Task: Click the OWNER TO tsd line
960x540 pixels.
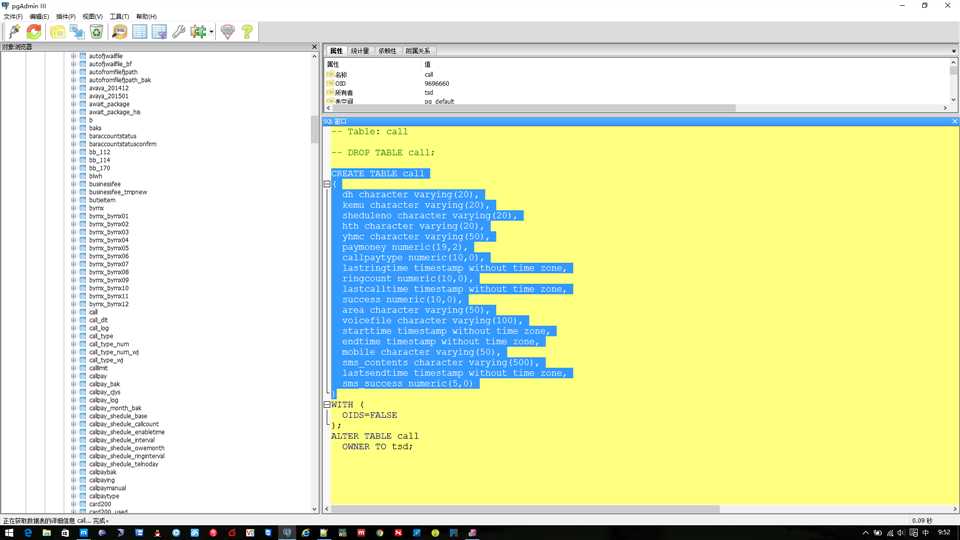Action: [377, 446]
